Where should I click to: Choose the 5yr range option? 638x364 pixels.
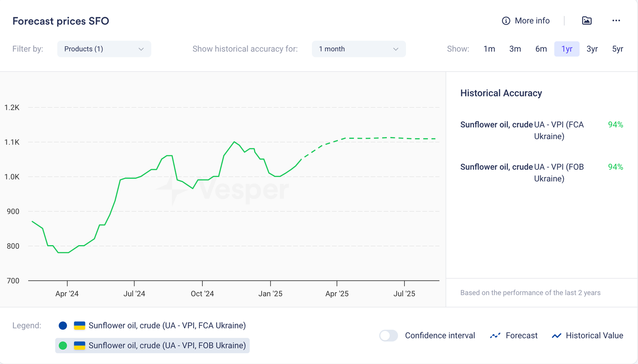pos(617,49)
